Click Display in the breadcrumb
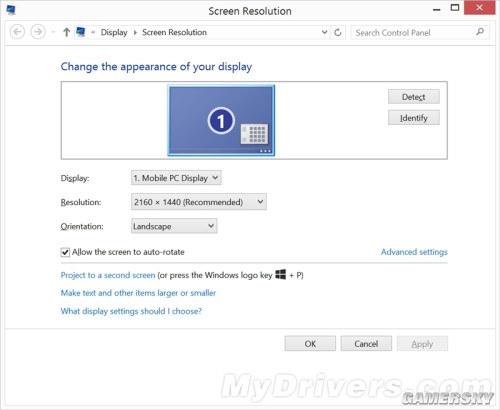500x410 pixels. tap(114, 32)
